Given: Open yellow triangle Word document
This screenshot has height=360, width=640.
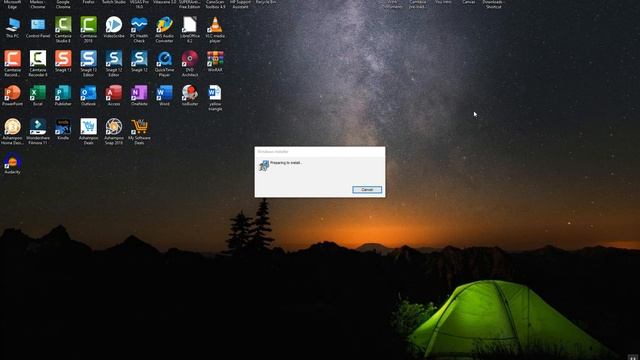Looking at the screenshot, I should 215,97.
